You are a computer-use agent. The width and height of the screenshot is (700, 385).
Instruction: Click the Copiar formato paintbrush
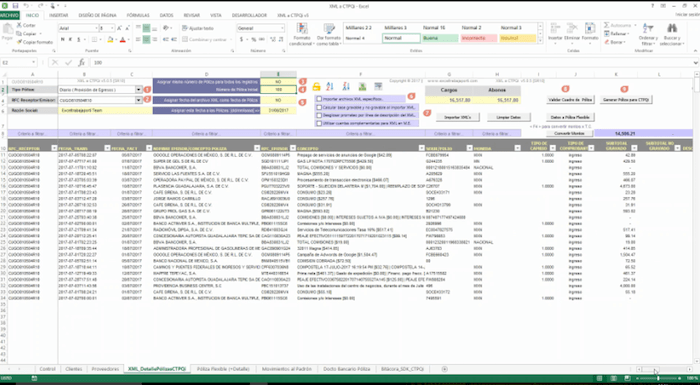point(19,42)
